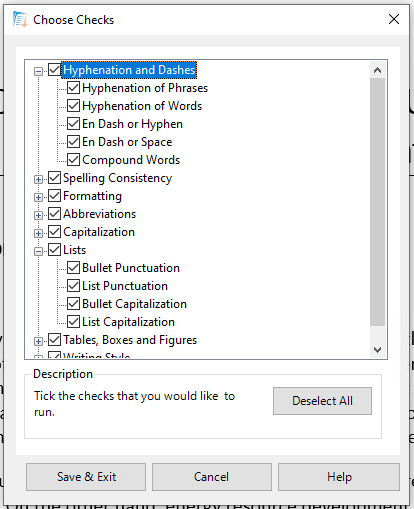Select the Hyphenation and Dashes label

[129, 70]
